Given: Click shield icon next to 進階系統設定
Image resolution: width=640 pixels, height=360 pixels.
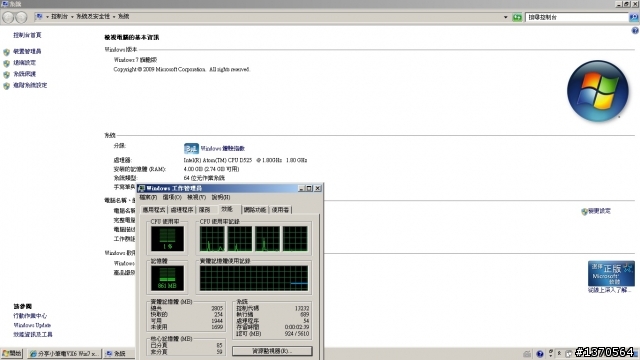Looking at the screenshot, I should pyautogui.click(x=7, y=86).
